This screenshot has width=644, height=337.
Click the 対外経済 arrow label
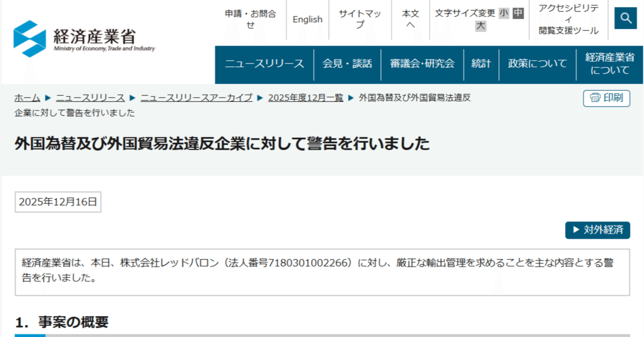point(598,230)
